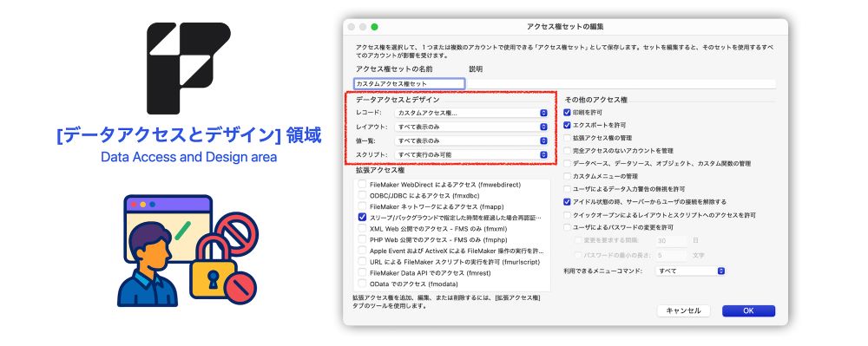Viewport: 868px width, 346px height.
Task: Check FileMaker Data API でのアクセス (fmrest)
Action: 362,272
